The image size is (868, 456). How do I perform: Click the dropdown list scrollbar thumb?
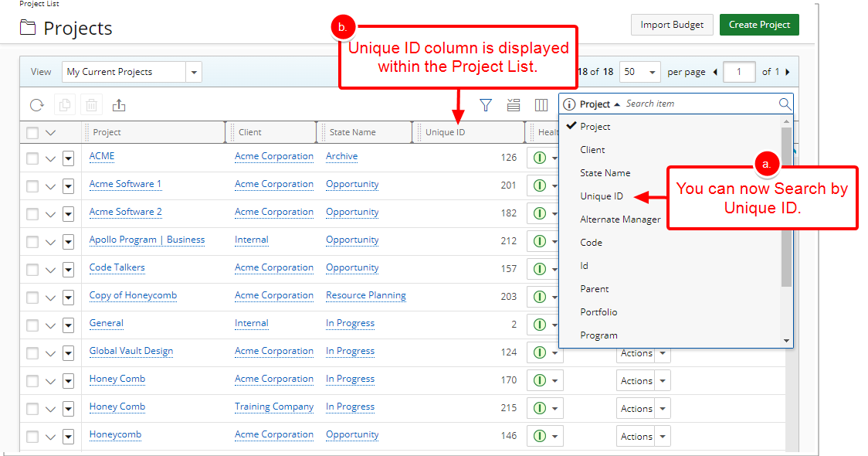click(x=786, y=206)
